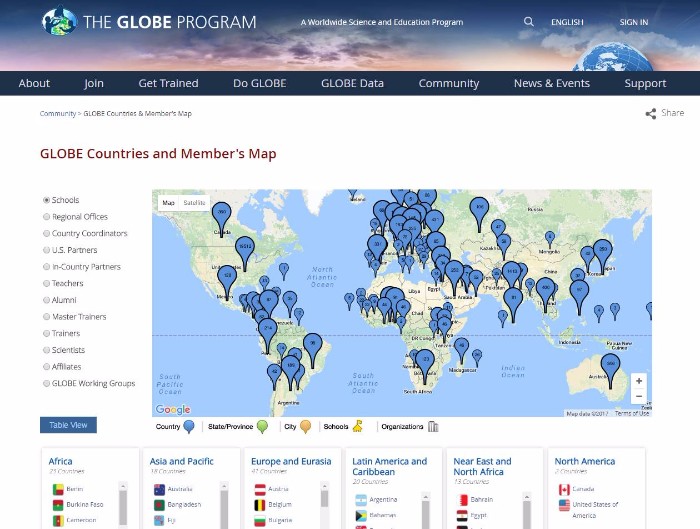
Task: Select the U.S. Partners radio button
Action: (46, 250)
